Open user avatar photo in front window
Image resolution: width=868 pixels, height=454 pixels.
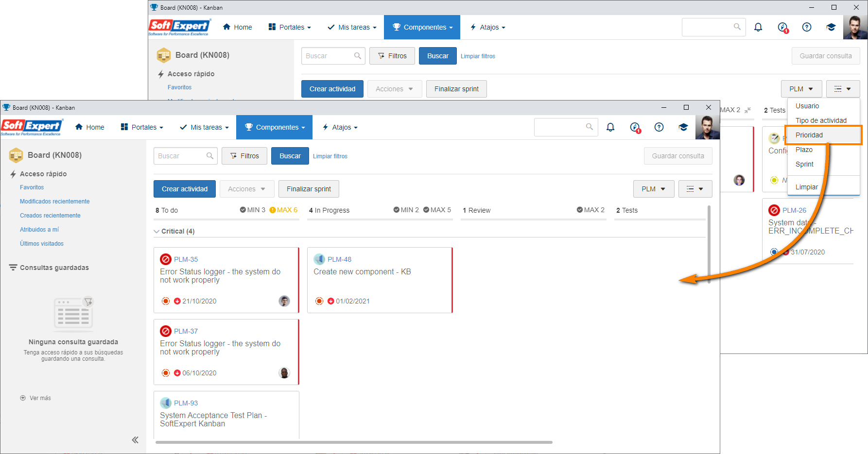707,127
